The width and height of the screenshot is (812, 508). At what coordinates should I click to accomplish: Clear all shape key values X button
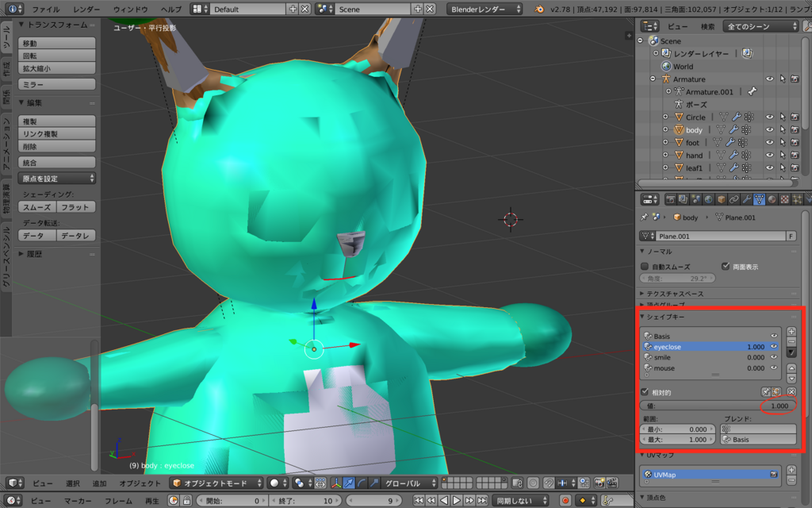click(x=791, y=392)
